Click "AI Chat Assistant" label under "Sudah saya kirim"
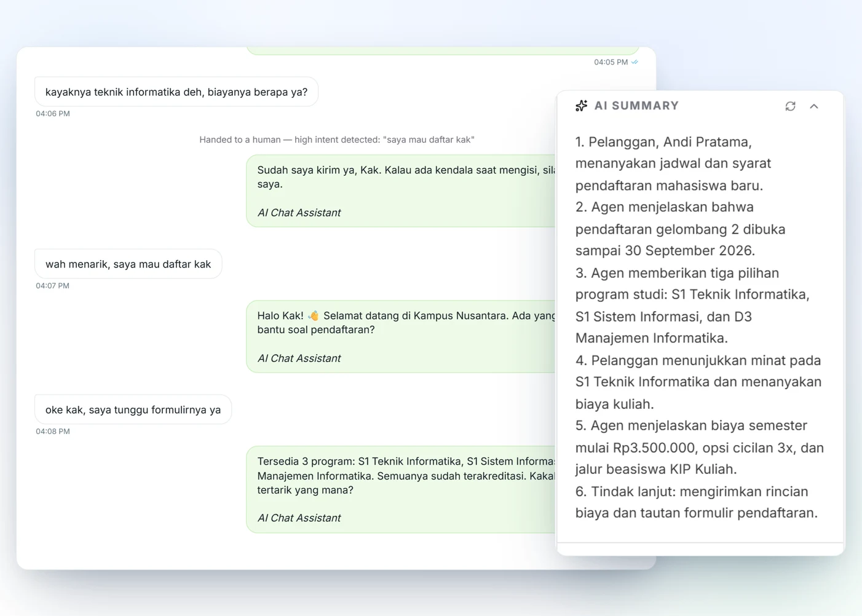 299,213
